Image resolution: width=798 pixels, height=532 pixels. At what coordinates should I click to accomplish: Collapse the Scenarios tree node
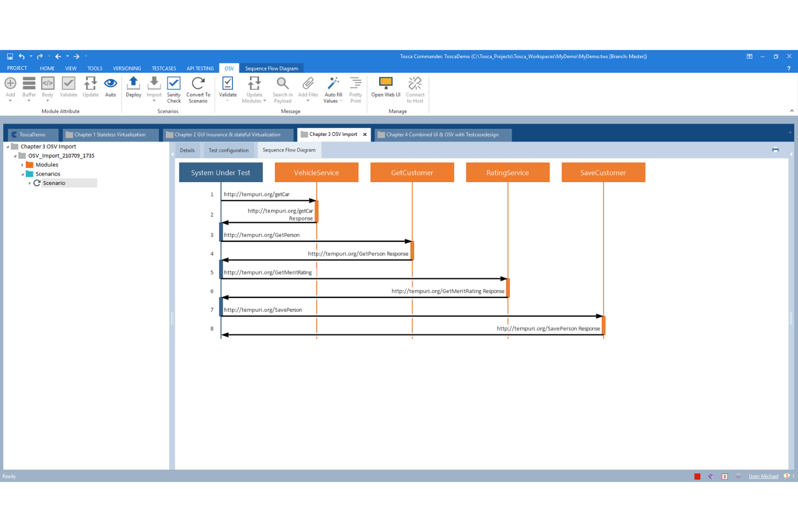[x=22, y=174]
